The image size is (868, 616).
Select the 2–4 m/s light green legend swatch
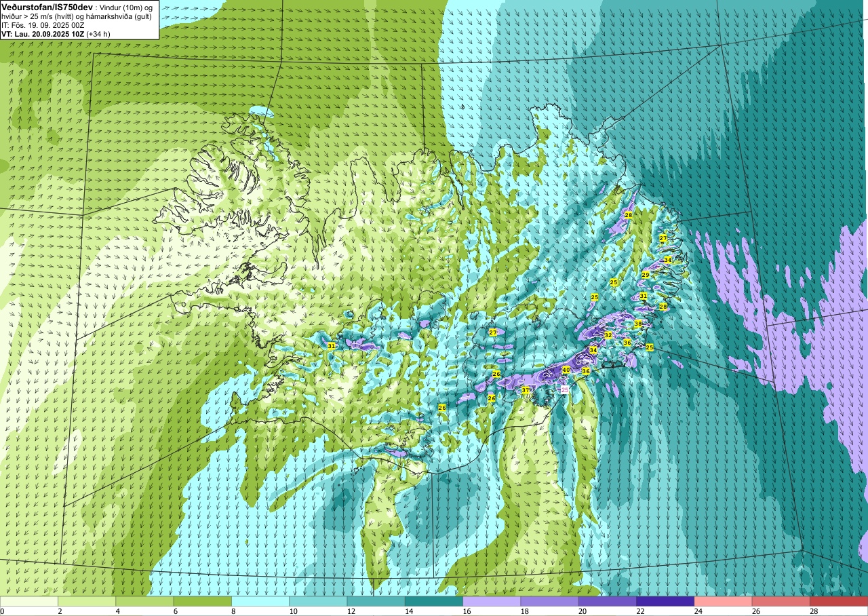coord(87,601)
